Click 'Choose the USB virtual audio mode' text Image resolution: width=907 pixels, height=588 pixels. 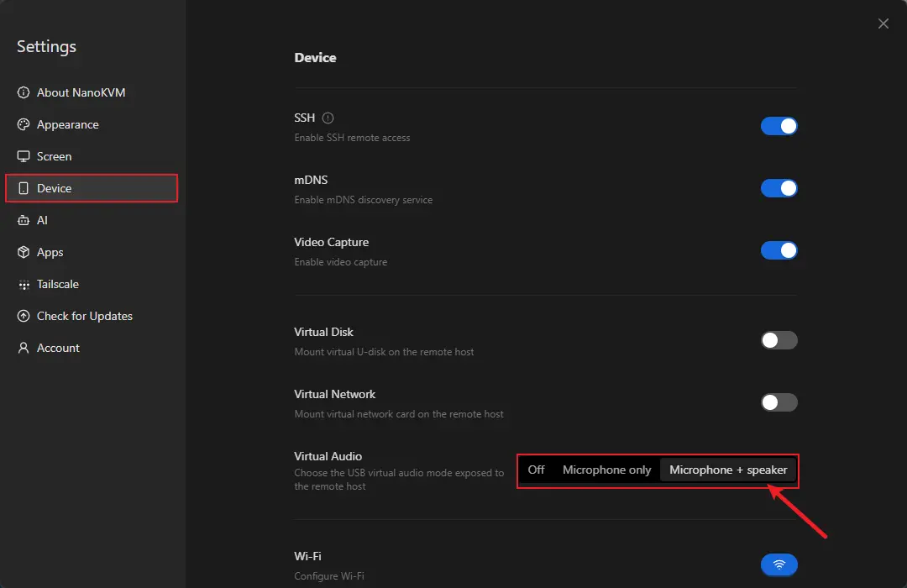[x=399, y=480]
